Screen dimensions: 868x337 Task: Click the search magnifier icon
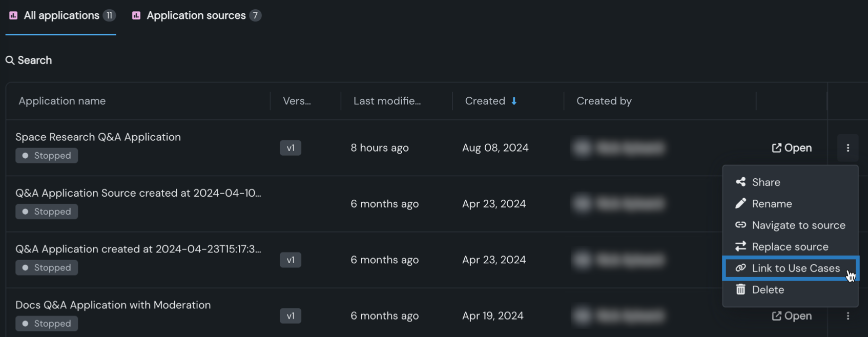point(10,60)
